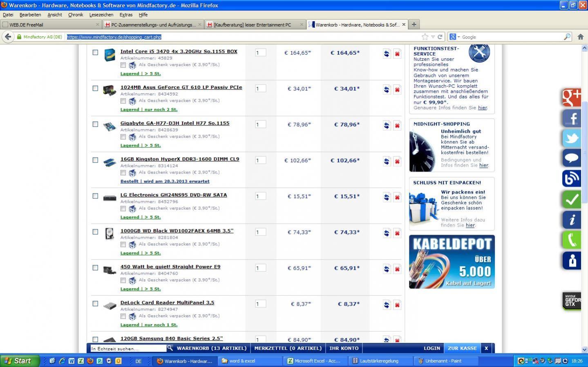This screenshot has width=588, height=367.
Task: Open the word & excel folder taskbar item
Action: point(250,361)
